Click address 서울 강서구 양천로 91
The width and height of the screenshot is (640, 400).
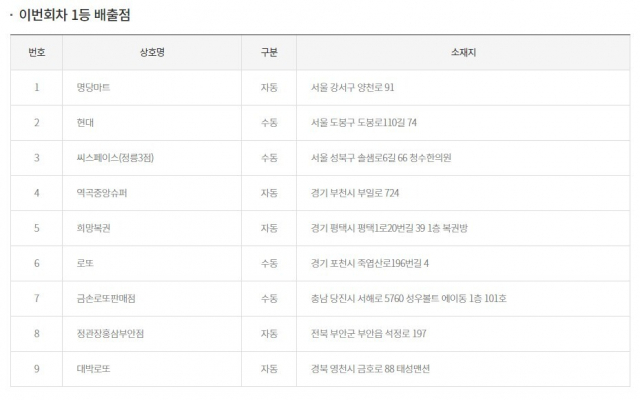(353, 87)
